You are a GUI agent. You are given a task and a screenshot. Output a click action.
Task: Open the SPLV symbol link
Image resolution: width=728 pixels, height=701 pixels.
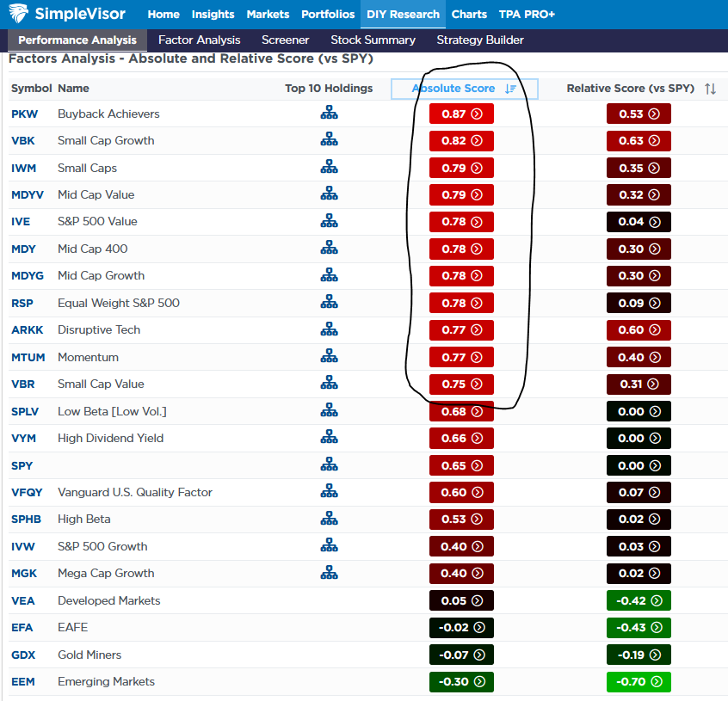25,411
